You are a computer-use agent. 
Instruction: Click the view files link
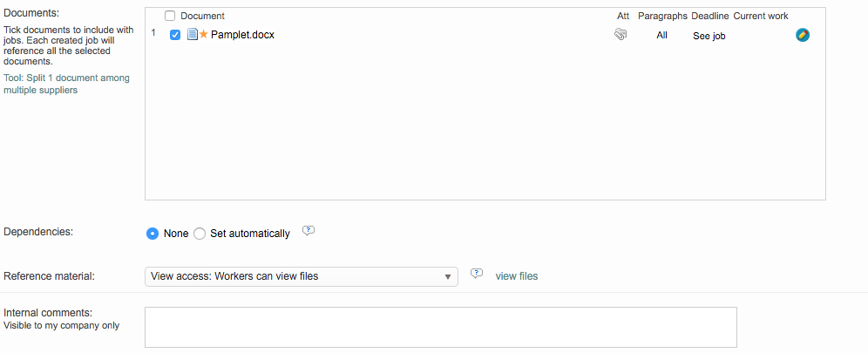(x=517, y=276)
